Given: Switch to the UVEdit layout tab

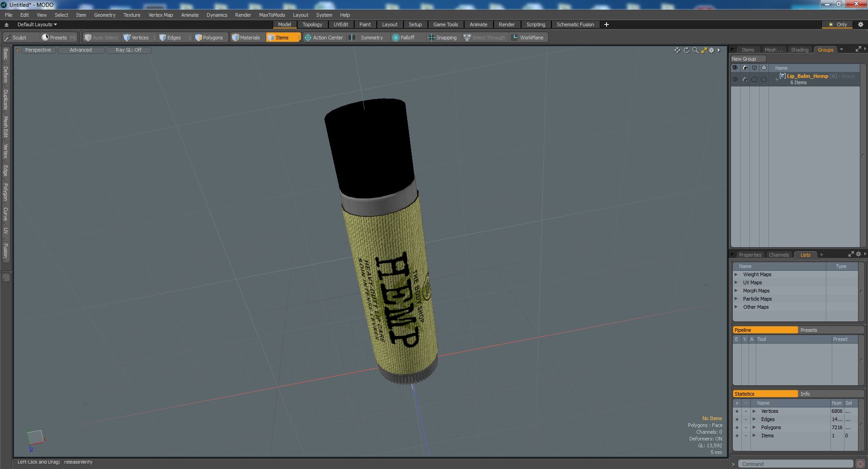Looking at the screenshot, I should (x=341, y=24).
